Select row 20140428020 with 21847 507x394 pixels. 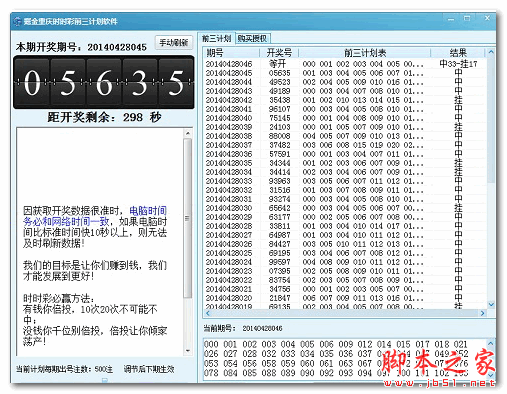click(345, 298)
